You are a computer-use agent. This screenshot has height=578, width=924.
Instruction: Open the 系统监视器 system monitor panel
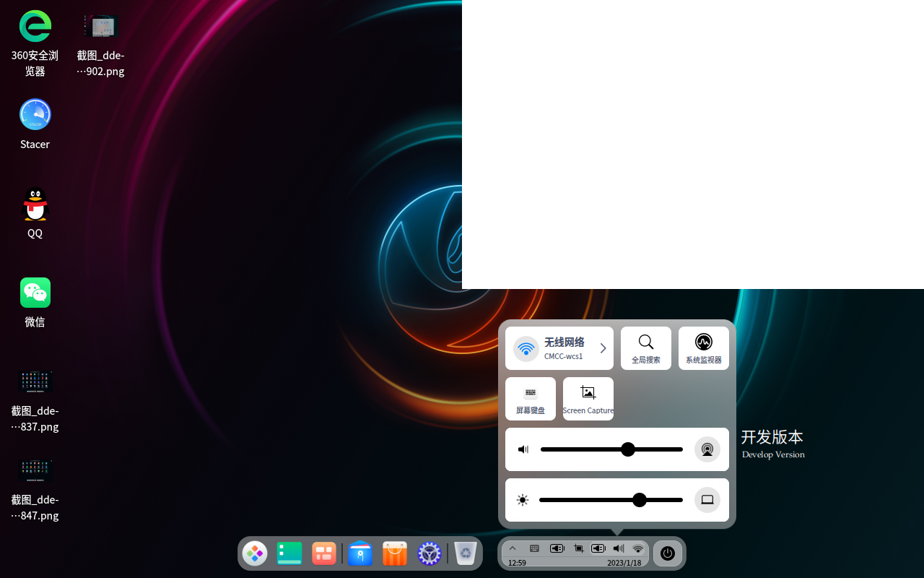click(703, 348)
